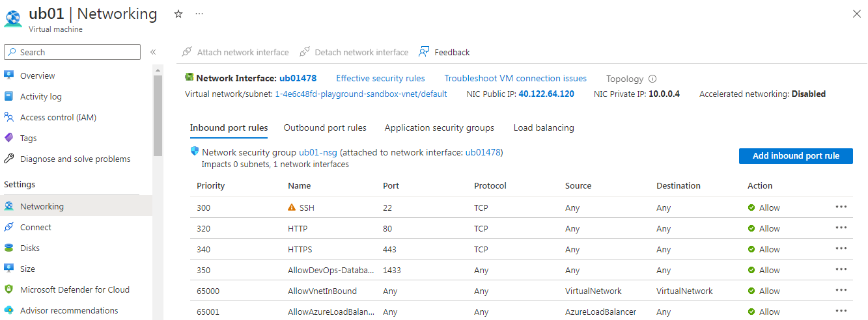Click the Overview sidebar icon
The width and height of the screenshot is (868, 320).
pos(9,75)
